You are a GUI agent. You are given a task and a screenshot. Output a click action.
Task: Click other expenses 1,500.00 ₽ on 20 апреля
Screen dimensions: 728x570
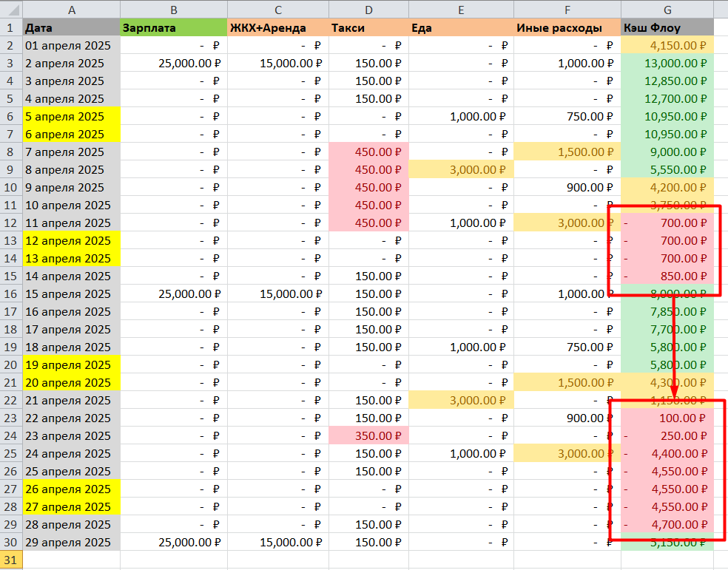click(567, 383)
